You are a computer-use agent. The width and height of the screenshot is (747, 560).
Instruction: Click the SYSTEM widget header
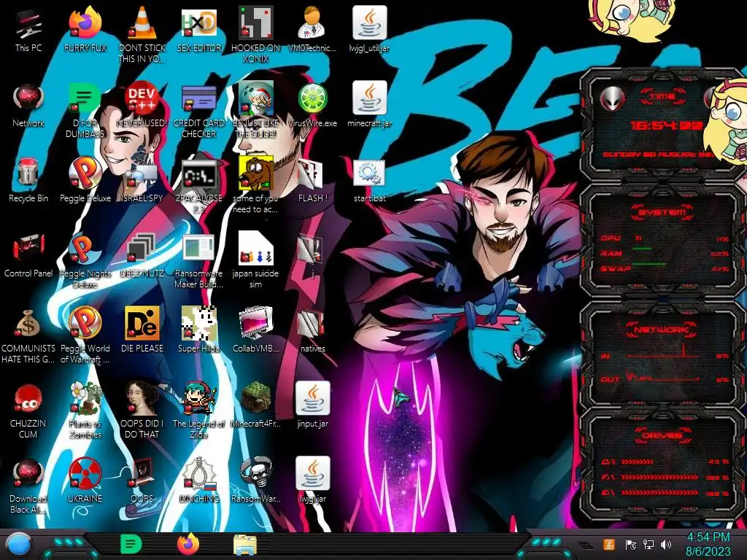[662, 212]
